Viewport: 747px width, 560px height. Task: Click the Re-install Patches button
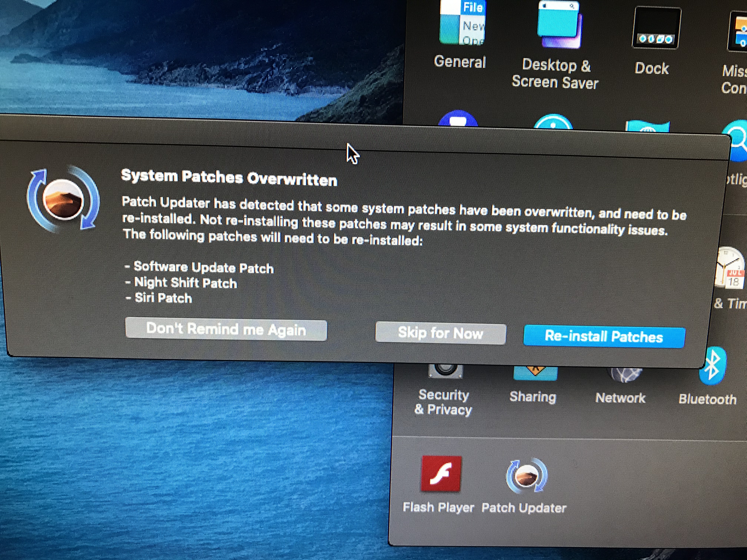[604, 336]
